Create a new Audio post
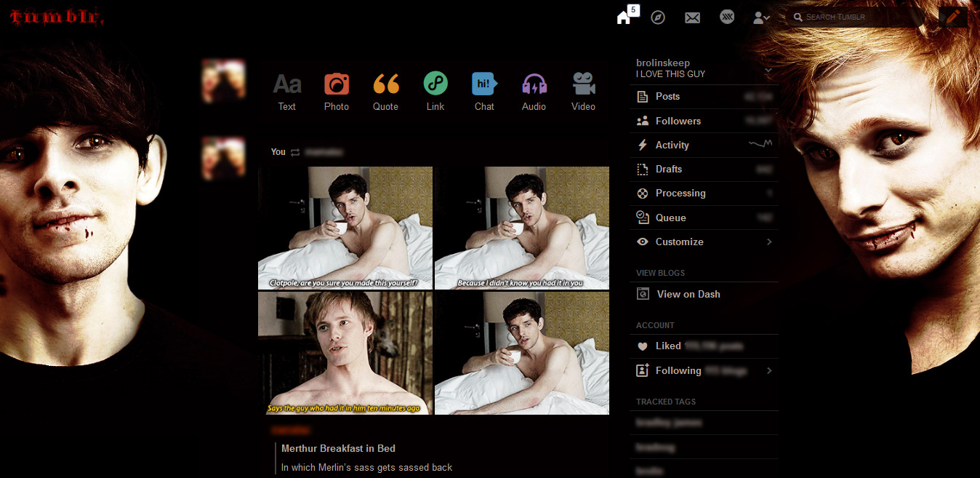The image size is (980, 478). pos(534,91)
